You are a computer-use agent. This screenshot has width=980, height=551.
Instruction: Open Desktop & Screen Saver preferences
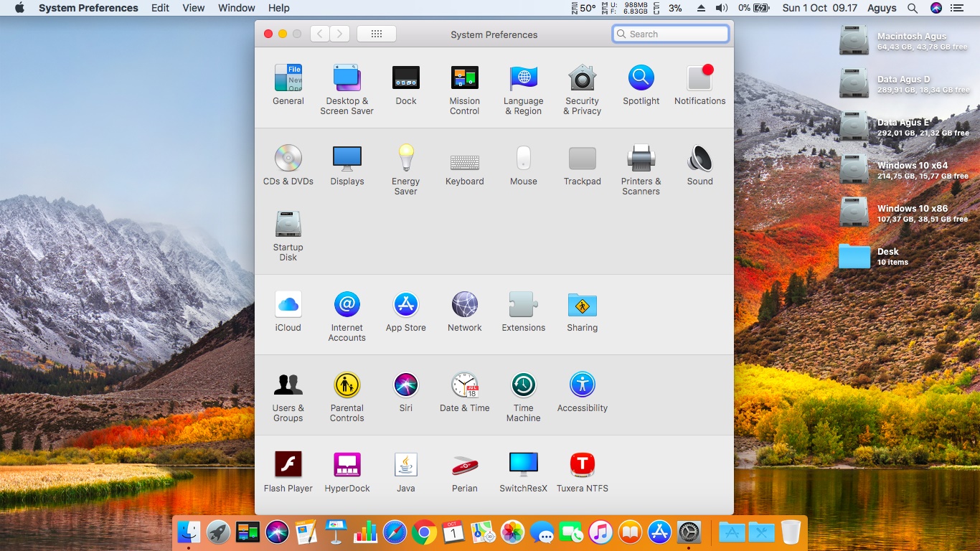pos(347,90)
